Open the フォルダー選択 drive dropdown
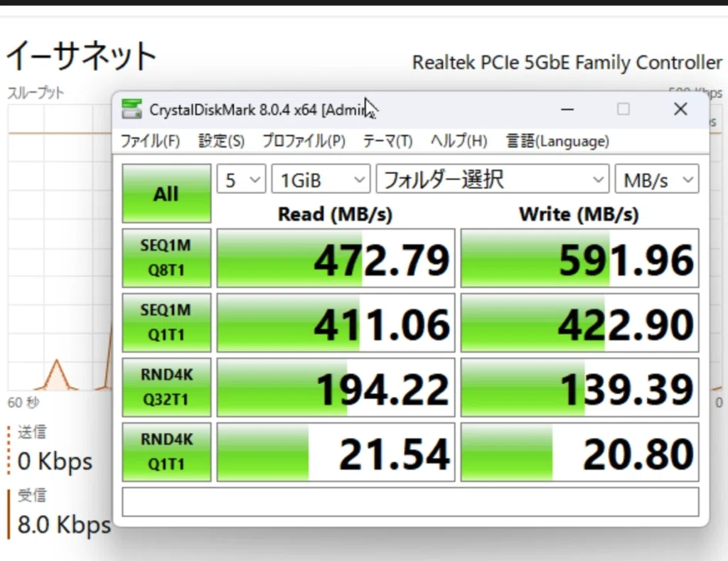This screenshot has height=561, width=728. 492,178
